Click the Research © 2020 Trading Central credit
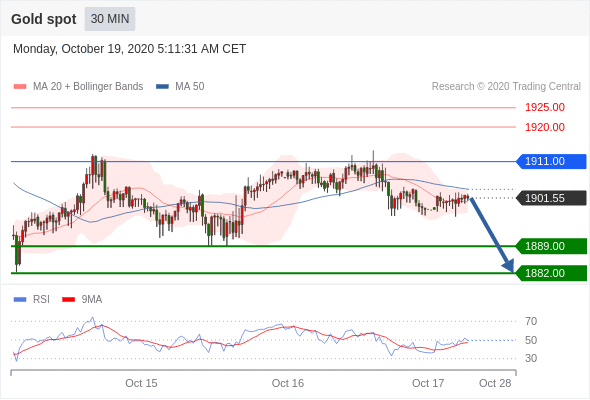 (x=506, y=87)
